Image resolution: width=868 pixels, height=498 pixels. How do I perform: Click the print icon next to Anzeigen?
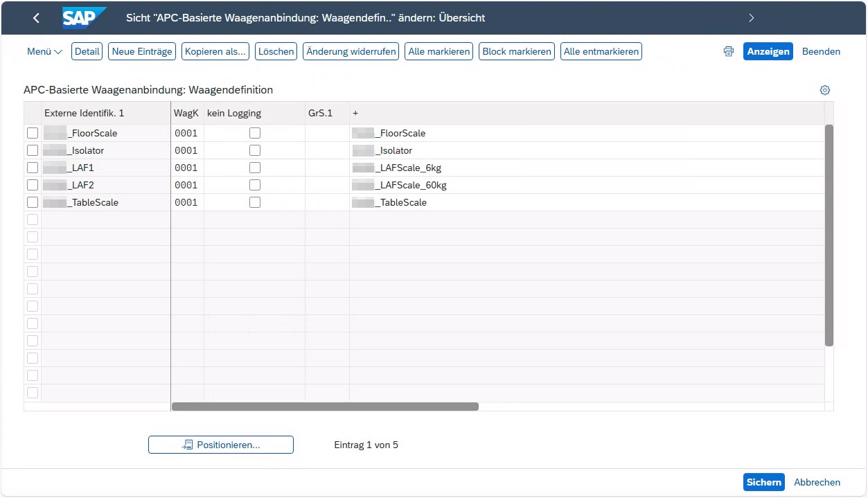(728, 51)
